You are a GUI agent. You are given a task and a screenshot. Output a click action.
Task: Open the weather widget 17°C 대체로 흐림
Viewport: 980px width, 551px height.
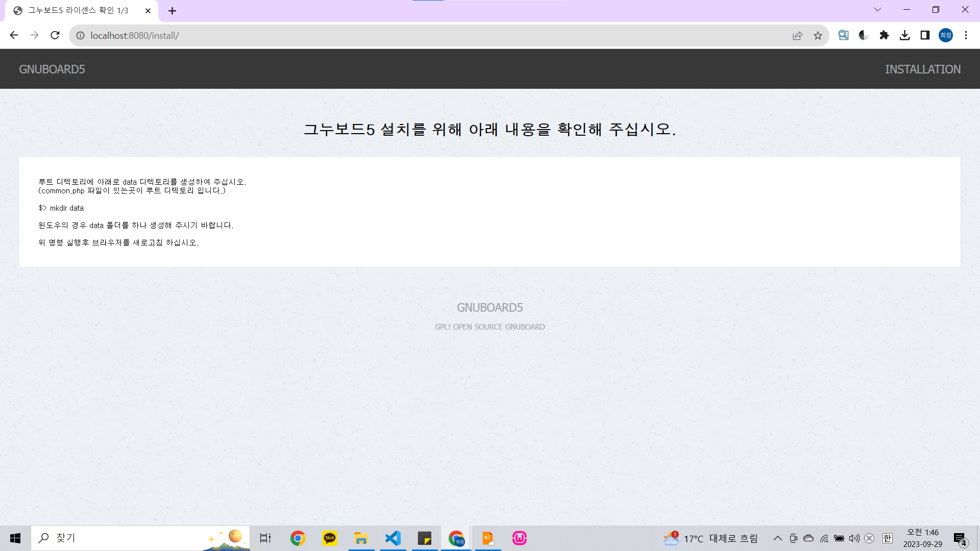point(710,538)
